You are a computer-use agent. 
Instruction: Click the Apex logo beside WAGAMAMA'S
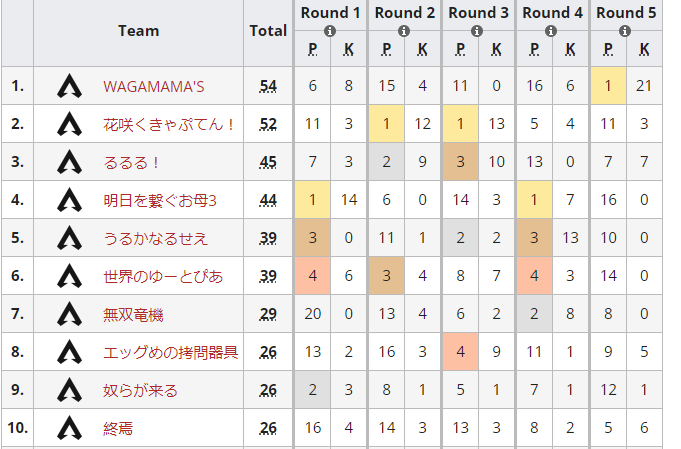click(69, 86)
